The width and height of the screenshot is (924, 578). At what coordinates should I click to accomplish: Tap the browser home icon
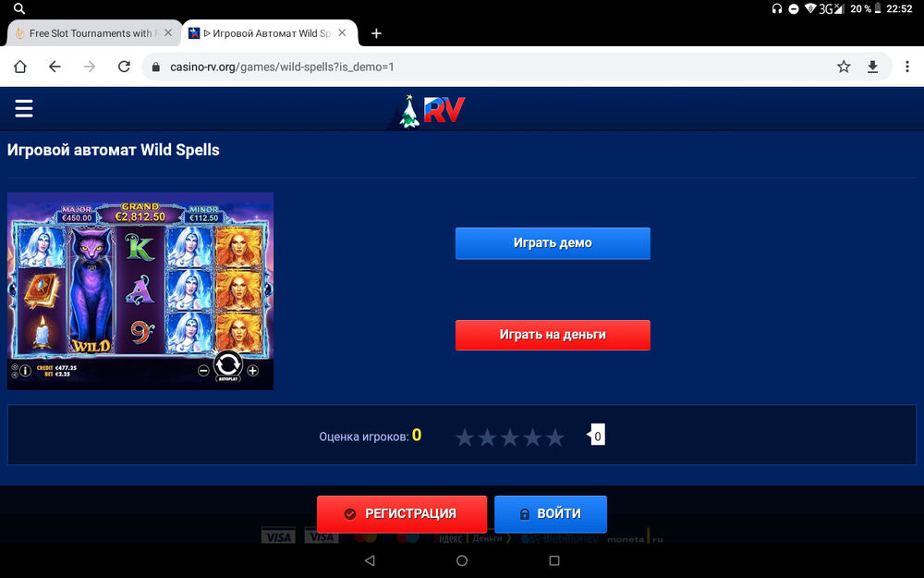pos(20,67)
